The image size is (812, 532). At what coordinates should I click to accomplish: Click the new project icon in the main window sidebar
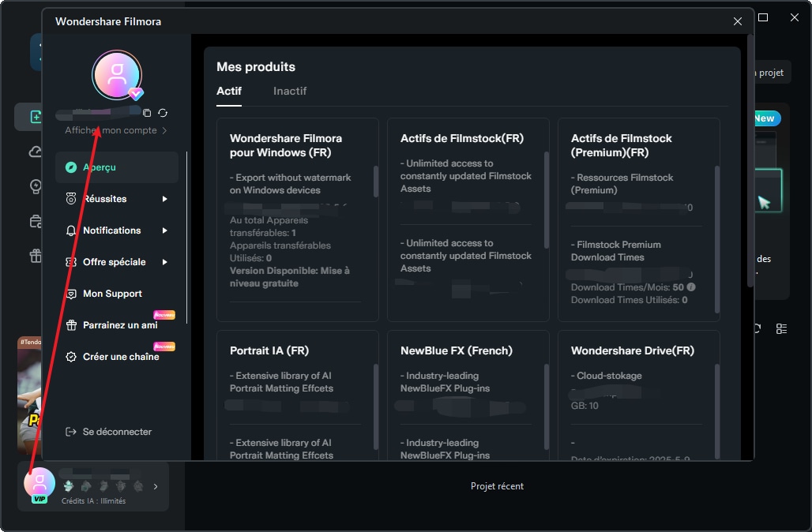click(x=36, y=117)
